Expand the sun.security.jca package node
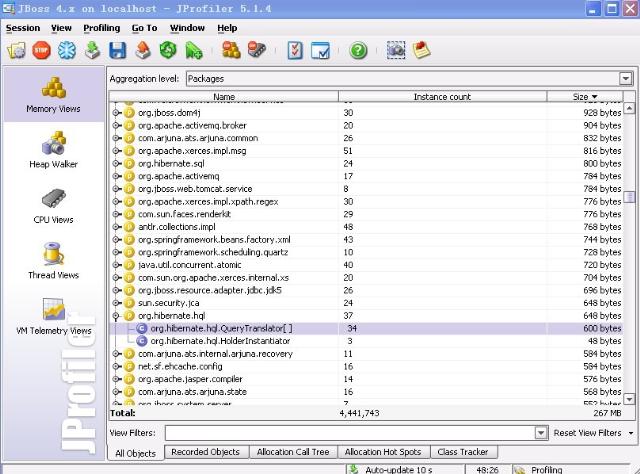The image size is (640, 474). (x=116, y=303)
